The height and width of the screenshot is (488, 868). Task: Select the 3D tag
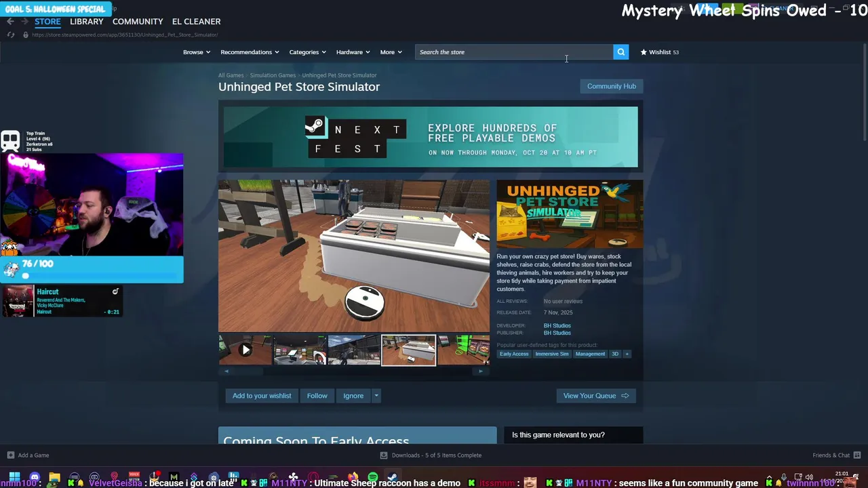[615, 354]
